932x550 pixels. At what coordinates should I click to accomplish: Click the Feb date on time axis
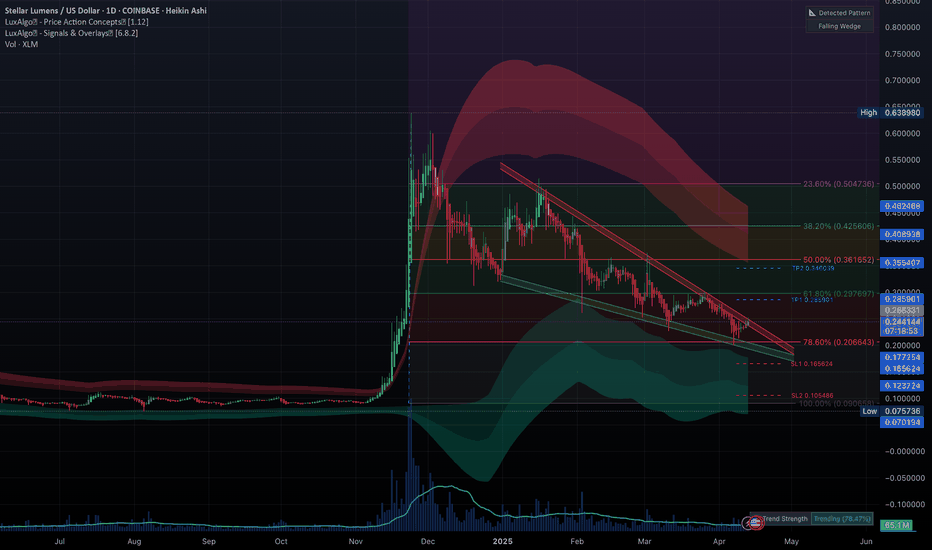pos(577,542)
